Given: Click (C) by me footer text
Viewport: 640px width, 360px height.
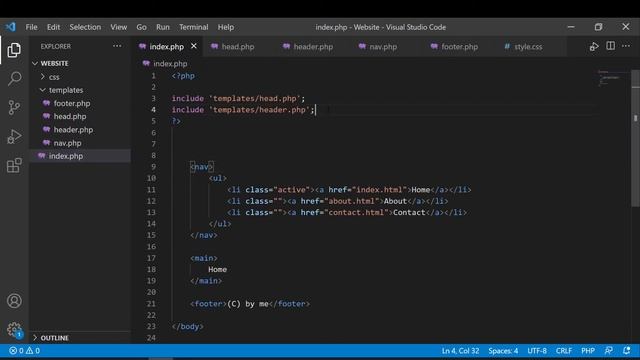Looking at the screenshot, I should [248, 304].
